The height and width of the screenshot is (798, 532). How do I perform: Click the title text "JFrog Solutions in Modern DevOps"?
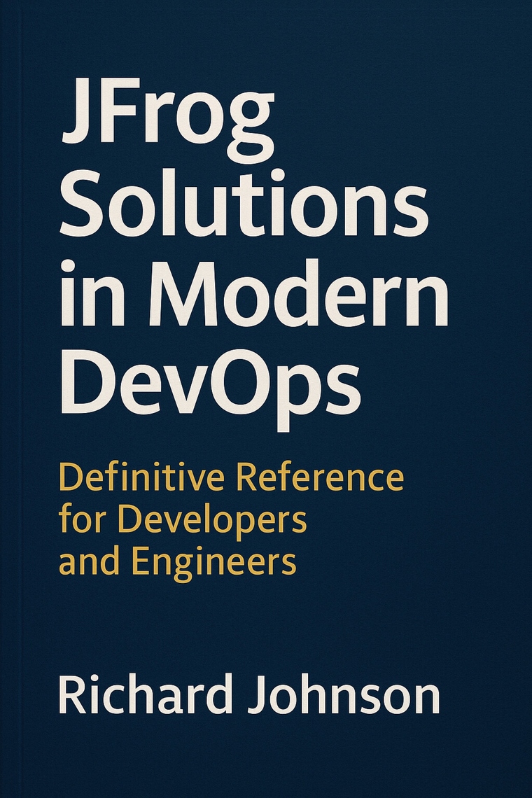click(x=254, y=255)
